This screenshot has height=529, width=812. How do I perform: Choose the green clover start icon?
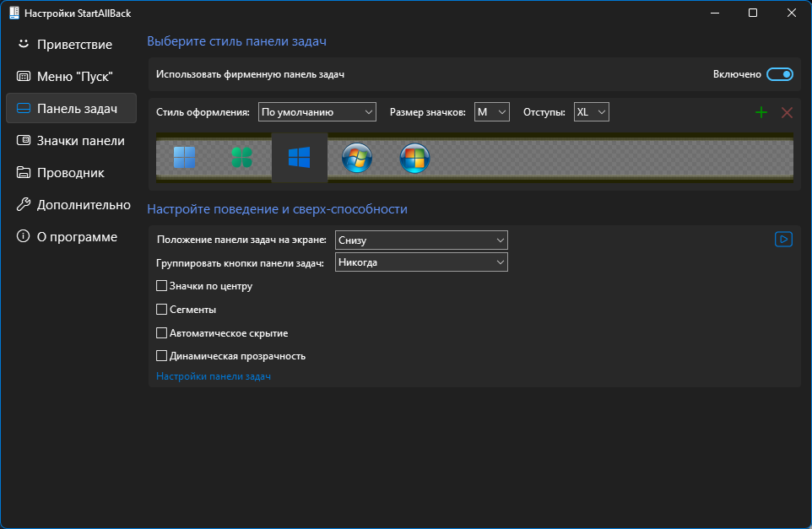[x=242, y=158]
